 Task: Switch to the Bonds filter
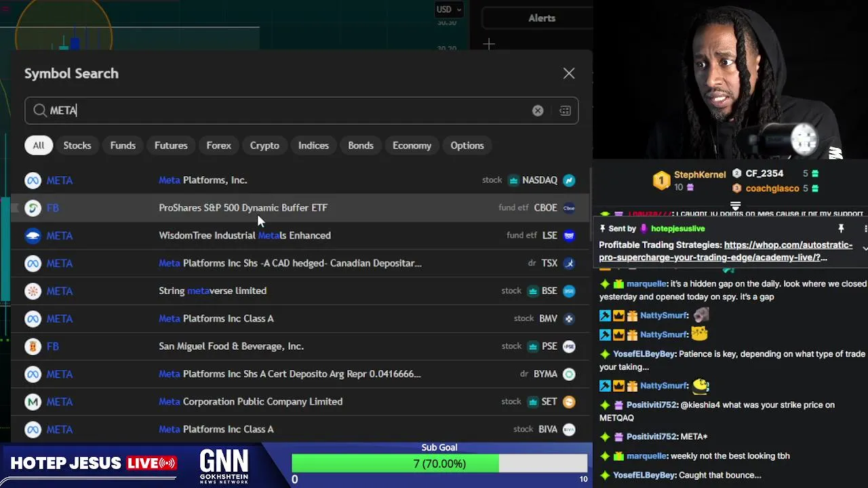pos(361,145)
